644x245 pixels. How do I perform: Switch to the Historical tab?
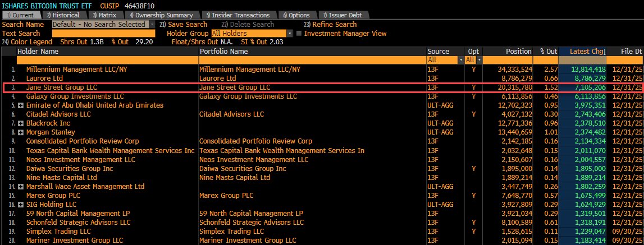pyautogui.click(x=63, y=15)
